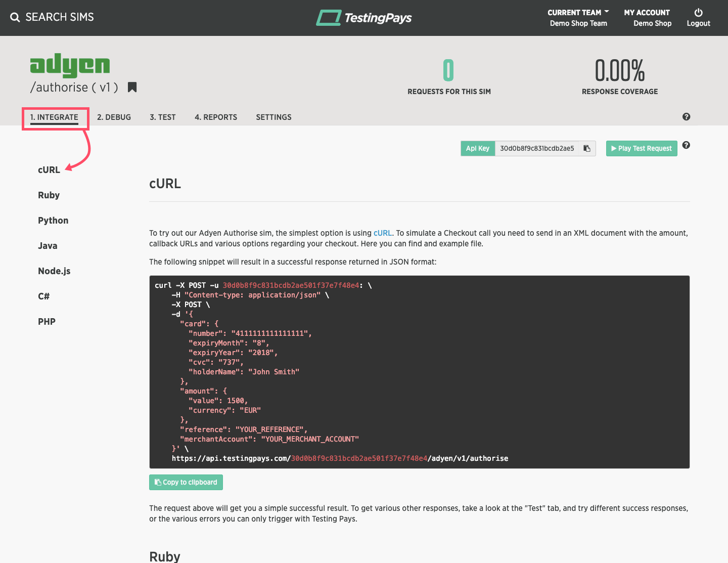Click the "reference": "YOUR_REFERENCE" line
The height and width of the screenshot is (563, 728).
tap(244, 429)
